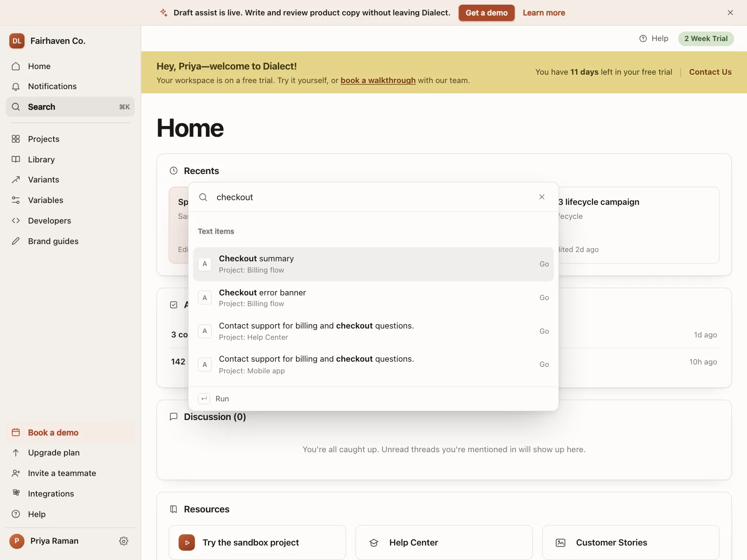This screenshot has height=560, width=747.
Task: Click the Variables sidebar icon
Action: click(x=16, y=200)
